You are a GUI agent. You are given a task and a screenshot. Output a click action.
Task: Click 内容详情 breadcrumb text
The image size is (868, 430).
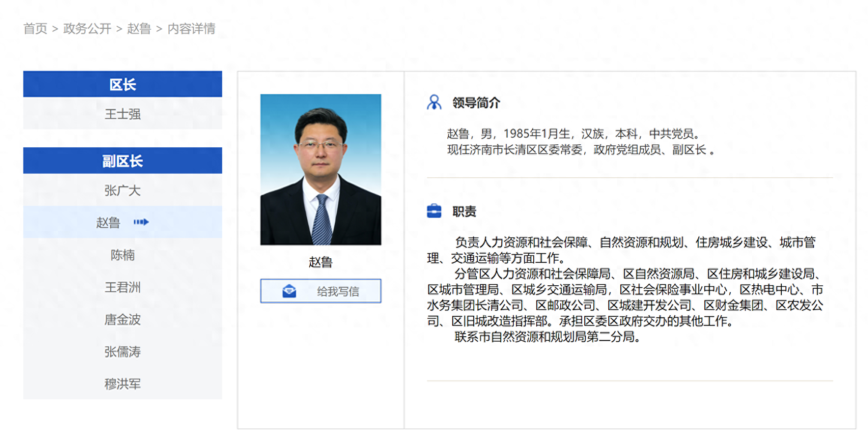coord(191,28)
